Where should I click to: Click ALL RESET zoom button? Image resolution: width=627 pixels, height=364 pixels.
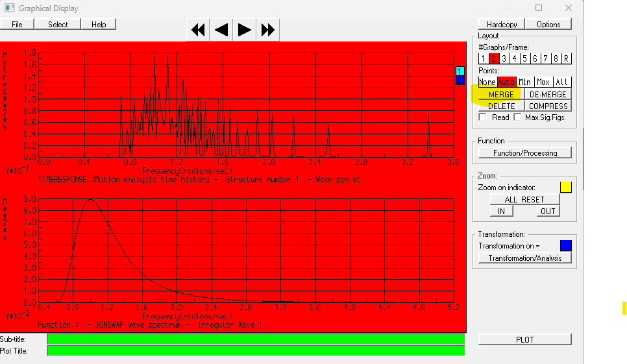[524, 199]
